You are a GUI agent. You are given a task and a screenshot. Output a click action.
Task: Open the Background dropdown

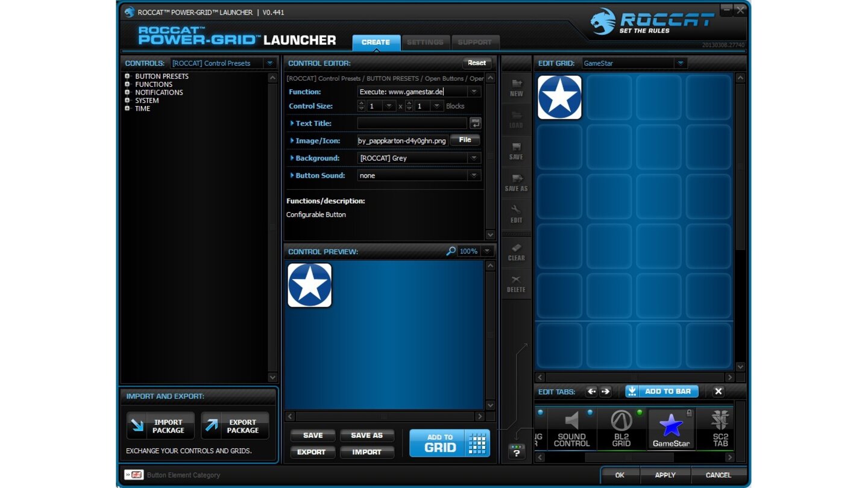click(x=474, y=158)
